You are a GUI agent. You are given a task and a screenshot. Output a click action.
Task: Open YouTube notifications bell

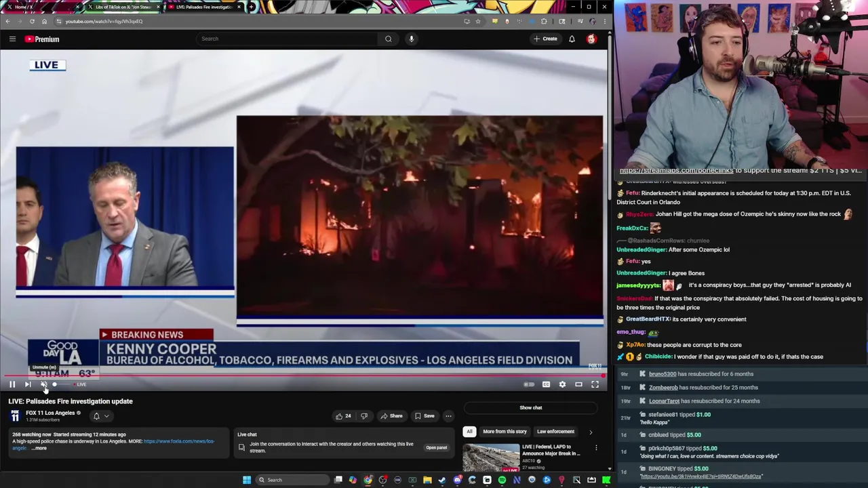pyautogui.click(x=572, y=39)
